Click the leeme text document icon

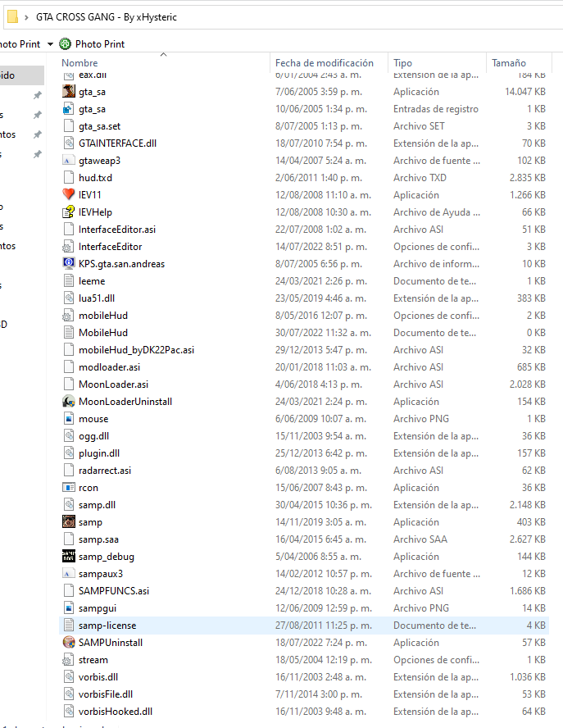(x=69, y=281)
